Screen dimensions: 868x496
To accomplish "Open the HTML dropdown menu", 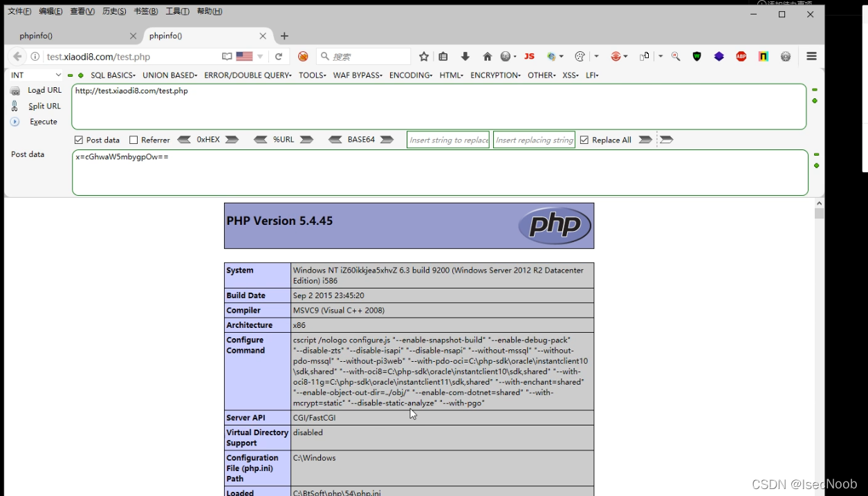I will (452, 75).
